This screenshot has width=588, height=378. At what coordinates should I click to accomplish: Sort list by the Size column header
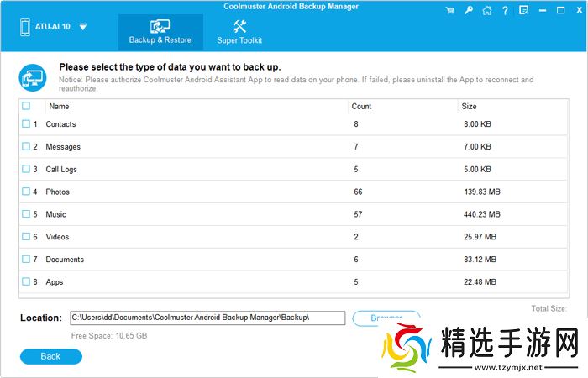(x=470, y=107)
